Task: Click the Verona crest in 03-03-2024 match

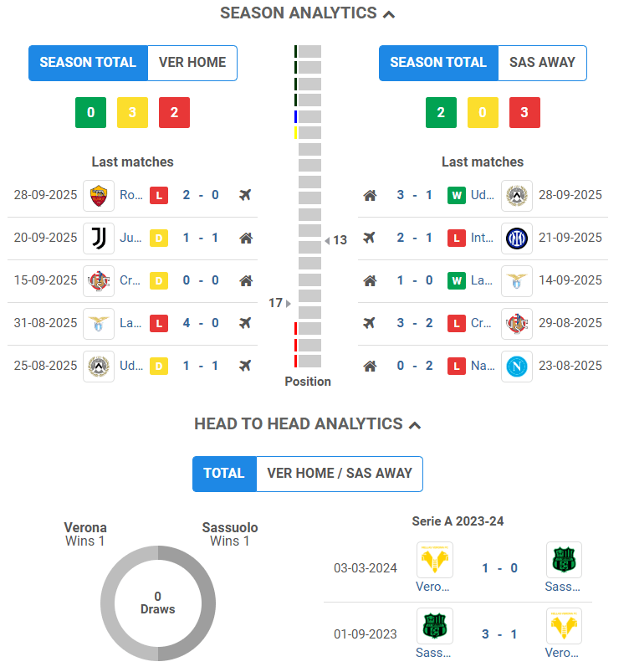Action: 434,560
